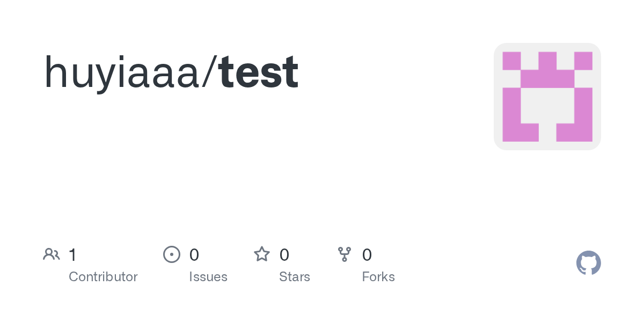Click the zero count above Issues
This screenshot has width=644, height=322.
pos(194,254)
